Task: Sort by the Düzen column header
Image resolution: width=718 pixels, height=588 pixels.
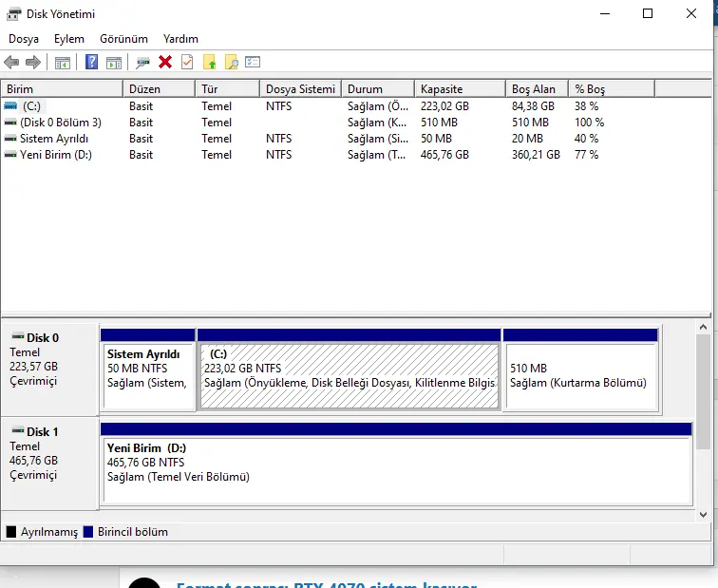Action: [159, 89]
